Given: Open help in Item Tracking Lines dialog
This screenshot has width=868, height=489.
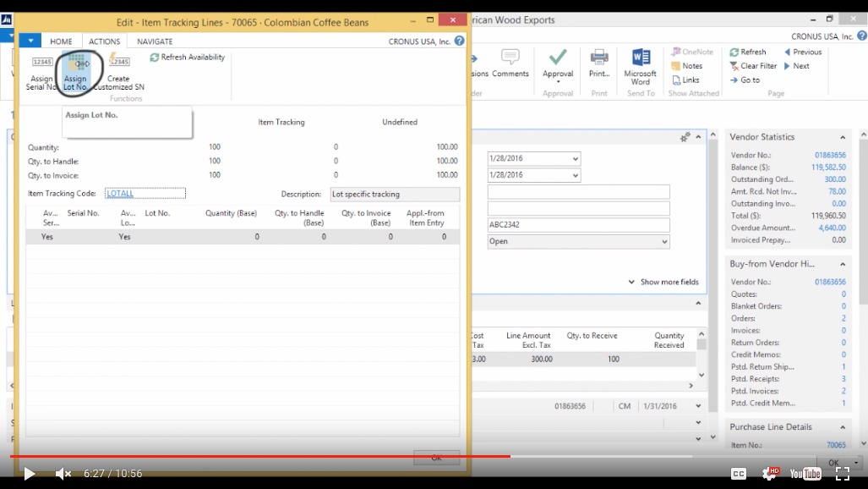Looking at the screenshot, I should [x=460, y=41].
